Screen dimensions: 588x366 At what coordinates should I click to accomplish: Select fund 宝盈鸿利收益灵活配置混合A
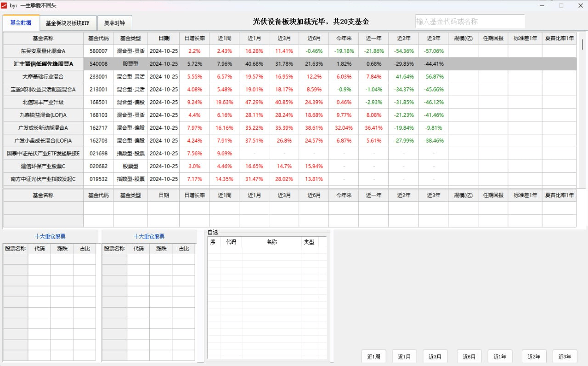(43, 90)
